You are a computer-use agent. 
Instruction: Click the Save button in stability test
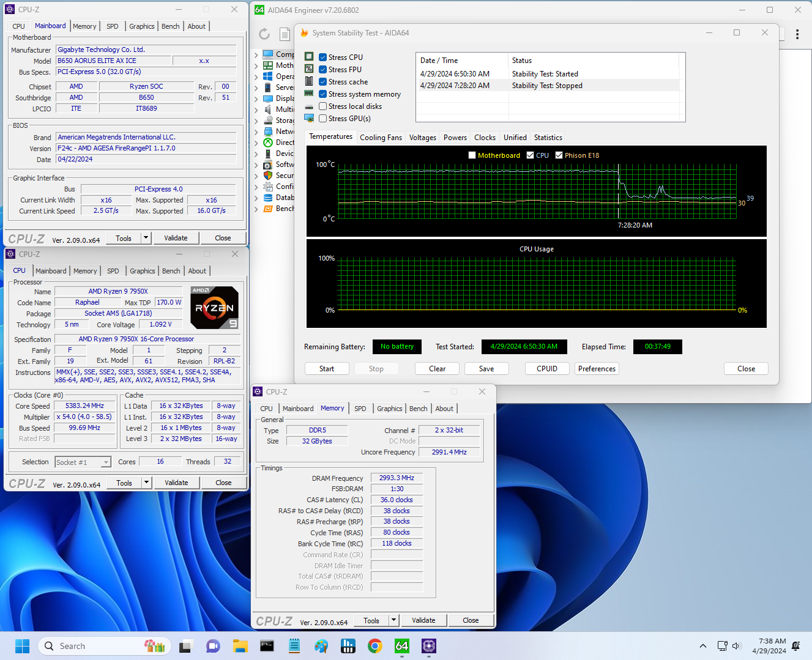click(486, 369)
